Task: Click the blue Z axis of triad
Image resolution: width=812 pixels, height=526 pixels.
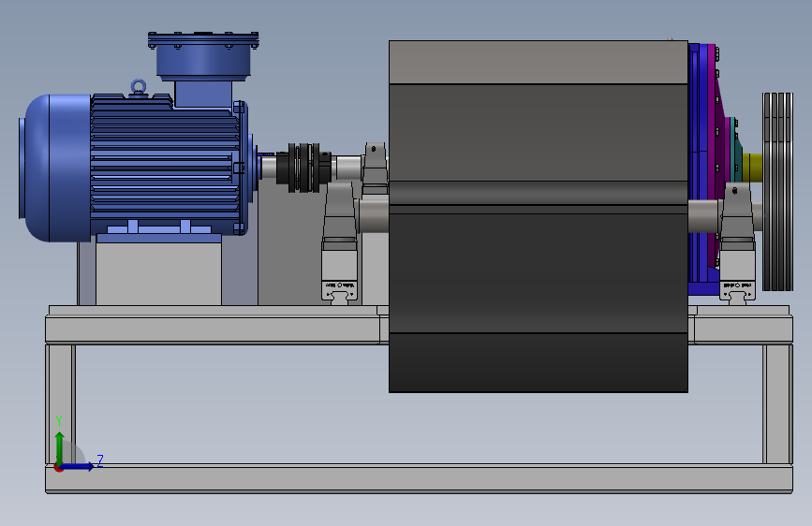Action: point(78,466)
